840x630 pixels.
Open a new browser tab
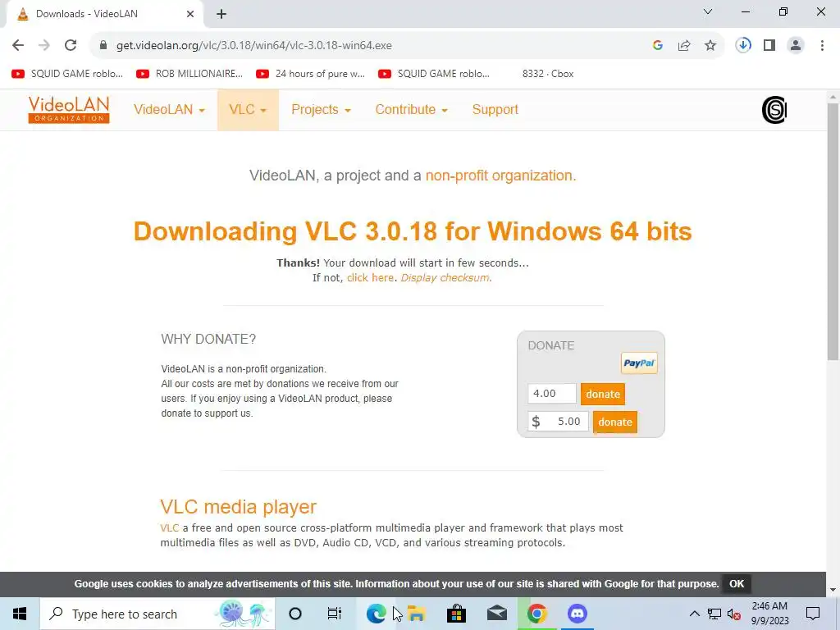(221, 14)
